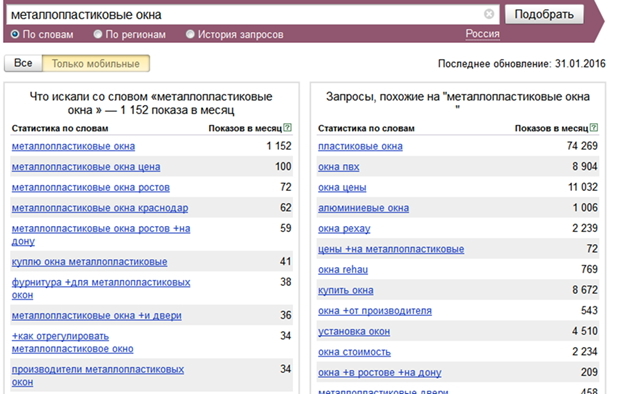Click the 8 904 impressions value
Screen dimensions: 623x394
[585, 166]
